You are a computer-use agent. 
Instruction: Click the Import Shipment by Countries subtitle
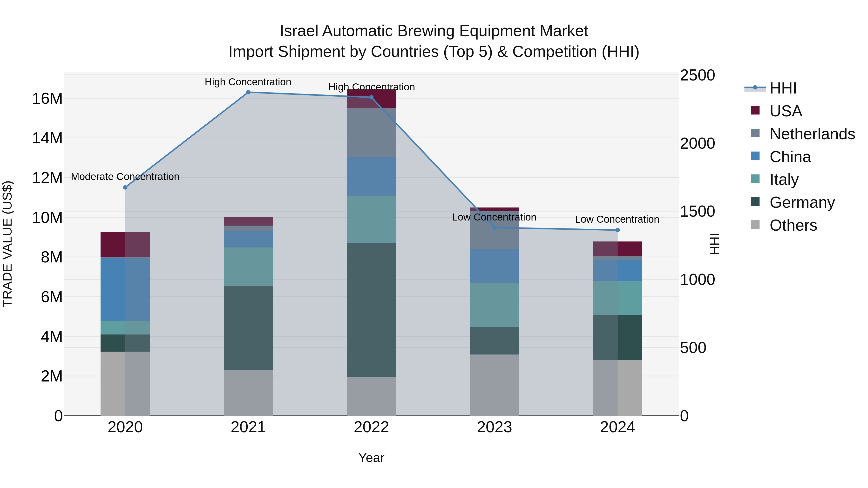coord(434,52)
